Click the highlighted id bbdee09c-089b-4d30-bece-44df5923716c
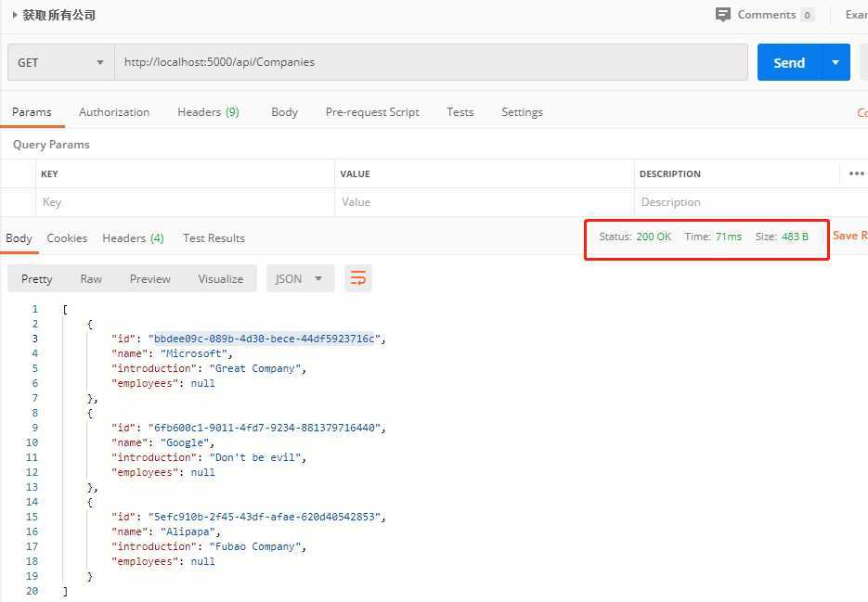The image size is (868, 602). pyautogui.click(x=264, y=339)
